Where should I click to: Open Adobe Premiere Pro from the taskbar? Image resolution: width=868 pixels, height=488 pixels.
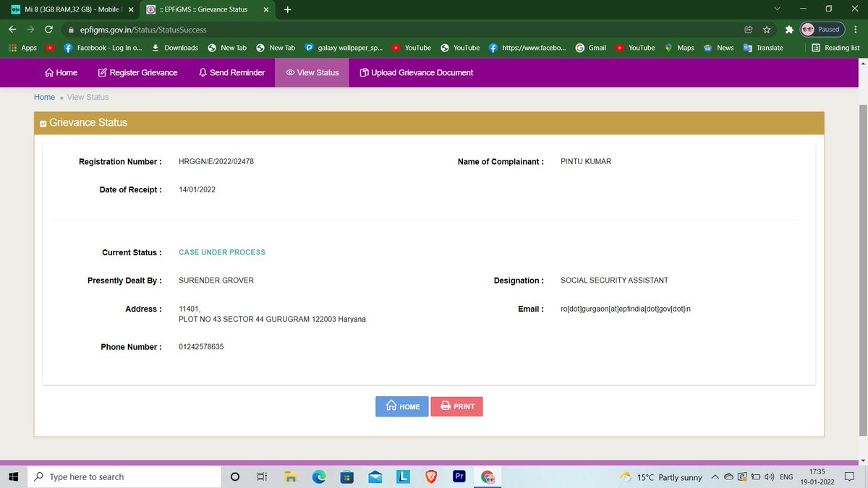459,477
